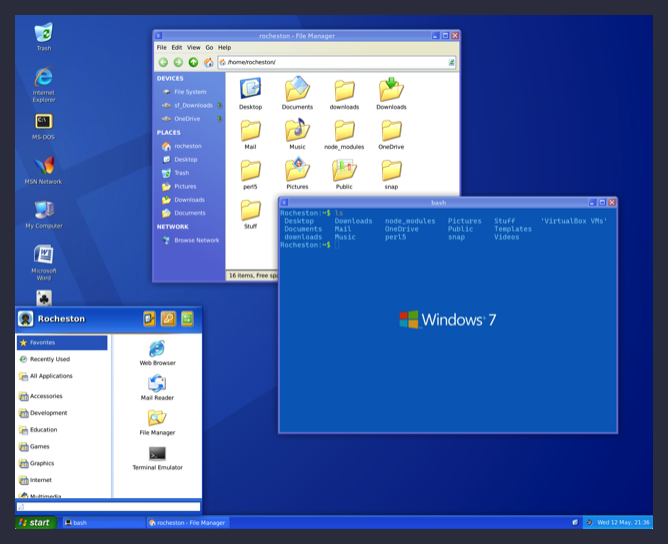Select Pictures under Places in sidebar

point(189,187)
